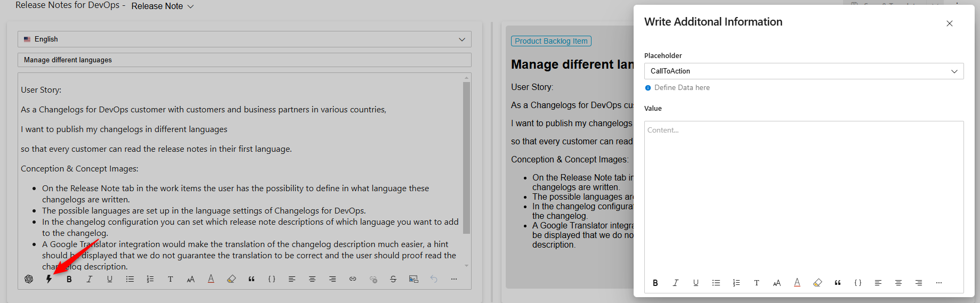Open the Release Note dropdown in header
The width and height of the screenshot is (980, 303).
[163, 6]
